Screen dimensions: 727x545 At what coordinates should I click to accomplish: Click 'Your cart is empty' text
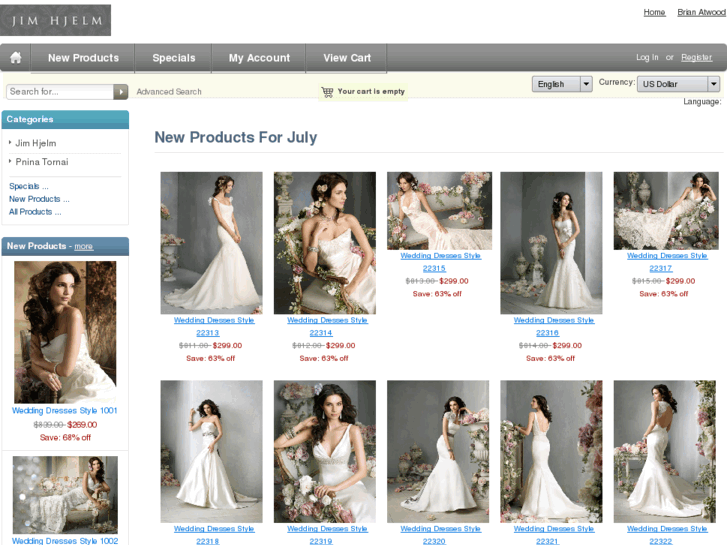point(371,91)
